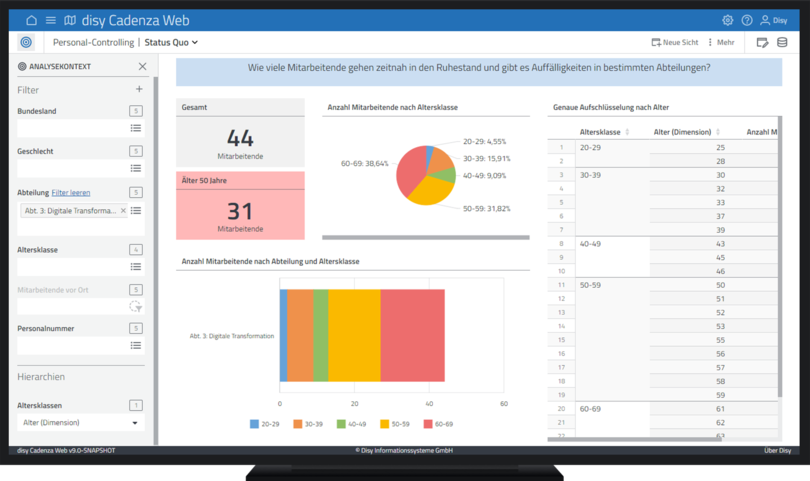This screenshot has width=810, height=481.
Task: Click the table's horizontal scrollbar
Action: 634,440
